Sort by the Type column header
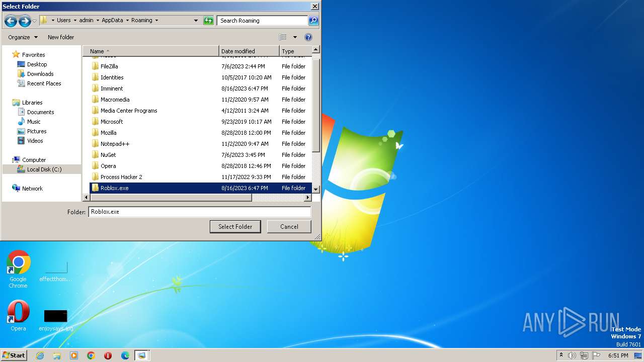 point(295,51)
